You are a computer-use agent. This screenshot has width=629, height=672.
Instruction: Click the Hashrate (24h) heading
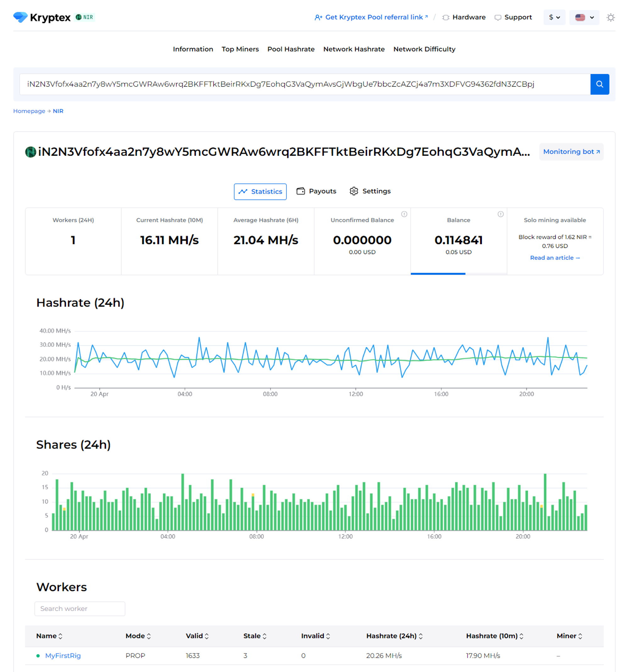pos(80,303)
